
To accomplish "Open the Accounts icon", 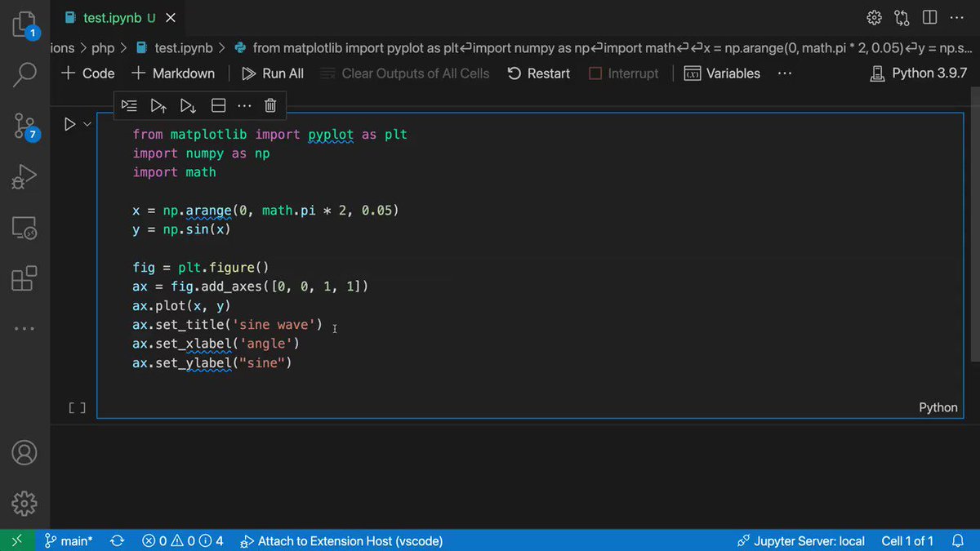I will [x=24, y=451].
